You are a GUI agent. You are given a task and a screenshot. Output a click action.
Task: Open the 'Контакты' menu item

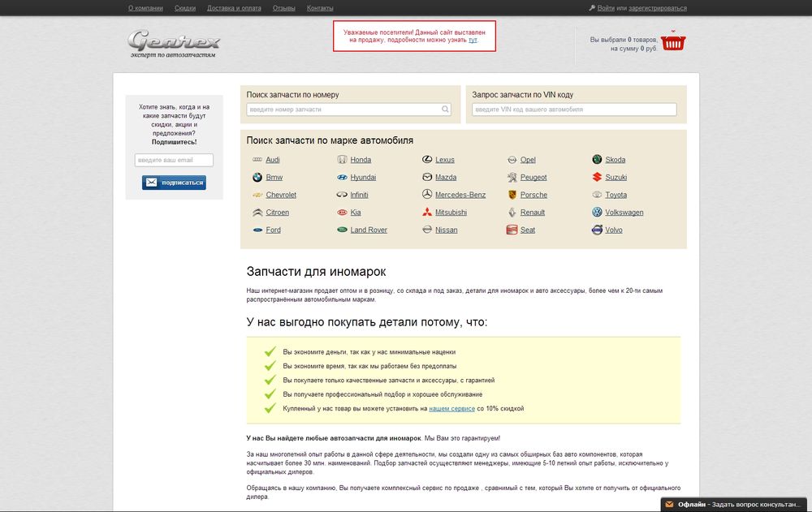pos(320,8)
